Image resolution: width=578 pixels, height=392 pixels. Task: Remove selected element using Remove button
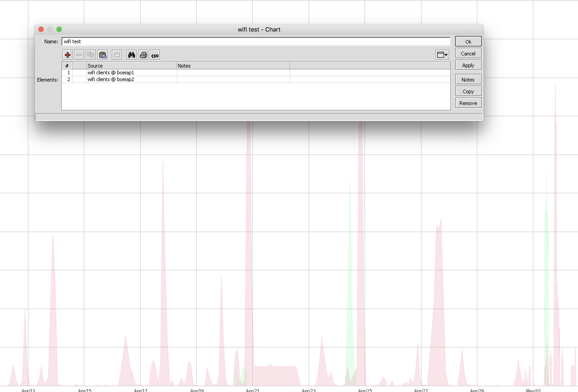468,103
